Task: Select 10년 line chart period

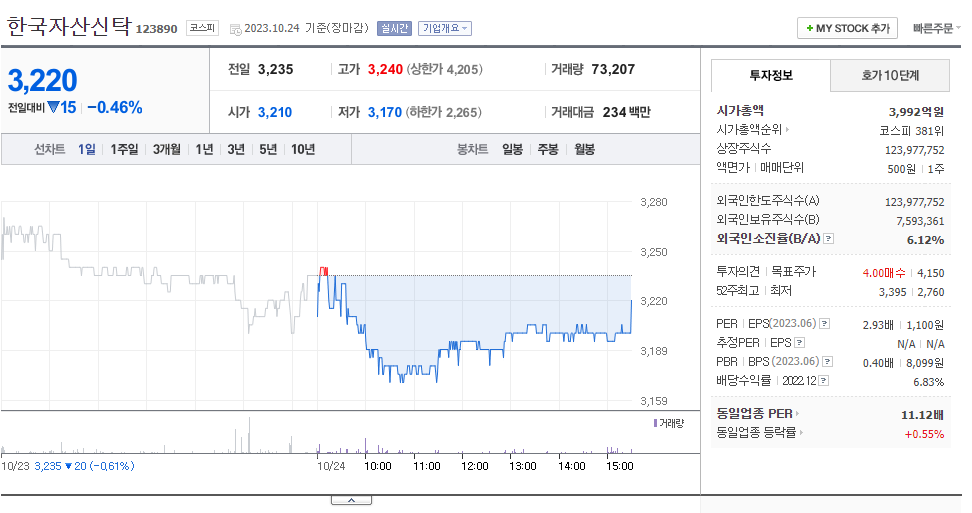Action: tap(303, 149)
